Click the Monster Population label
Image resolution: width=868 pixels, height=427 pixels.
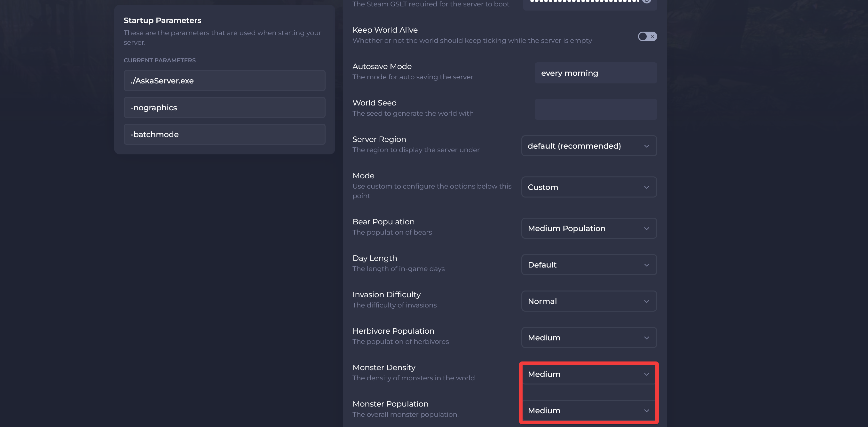(390, 404)
